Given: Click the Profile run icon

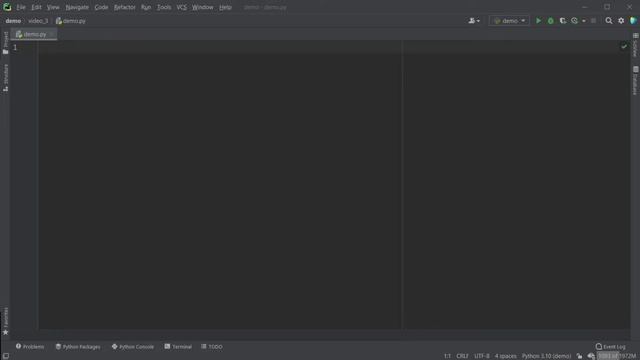Looking at the screenshot, I should (x=575, y=21).
